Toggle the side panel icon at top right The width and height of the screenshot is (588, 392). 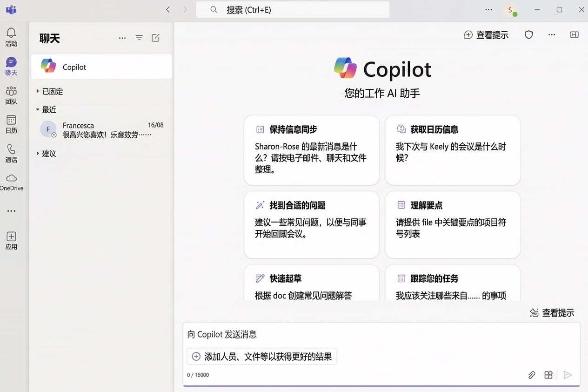pyautogui.click(x=575, y=35)
